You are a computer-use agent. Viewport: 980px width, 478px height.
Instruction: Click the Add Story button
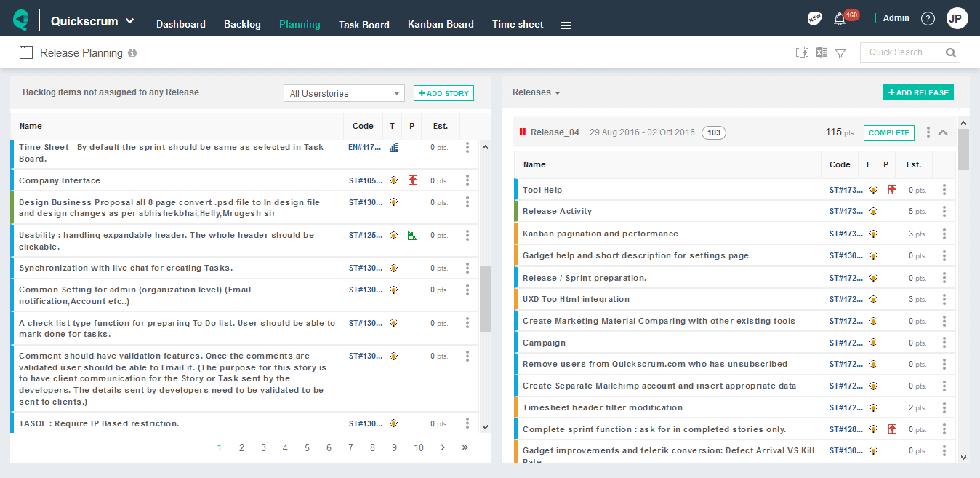443,93
